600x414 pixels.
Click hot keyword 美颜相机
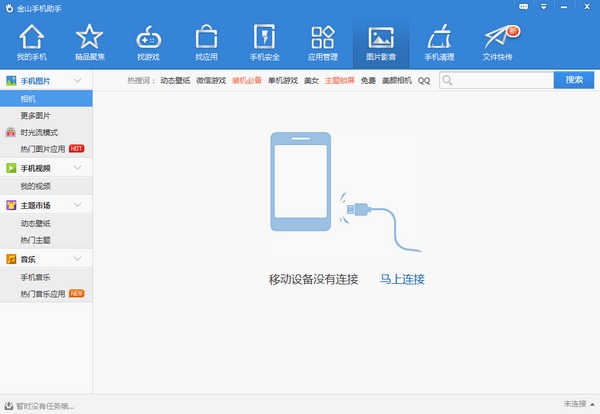[397, 80]
